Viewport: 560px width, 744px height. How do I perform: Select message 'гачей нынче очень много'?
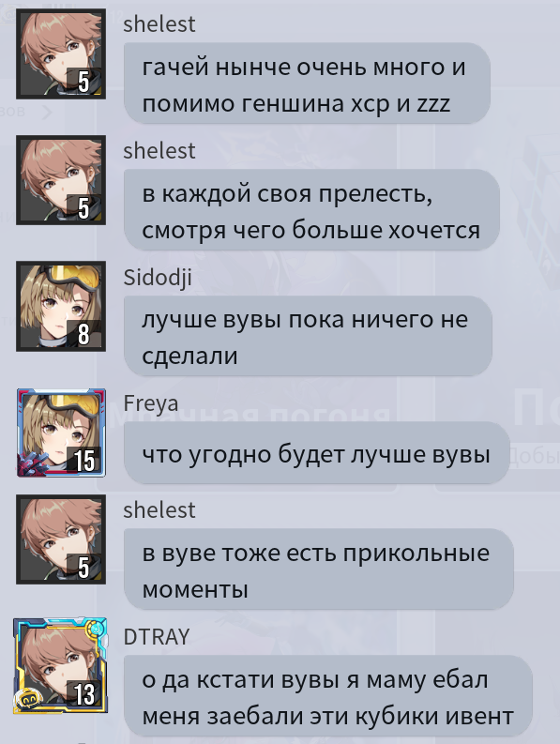point(307,84)
